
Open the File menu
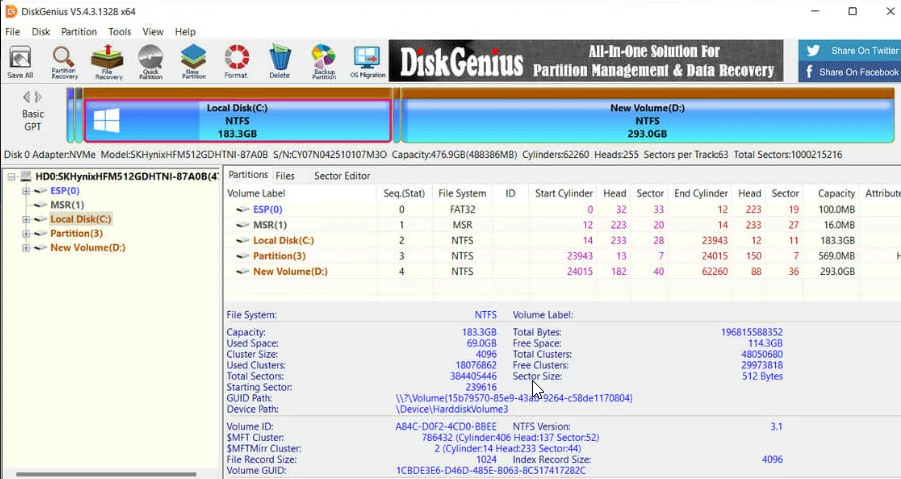tap(13, 32)
